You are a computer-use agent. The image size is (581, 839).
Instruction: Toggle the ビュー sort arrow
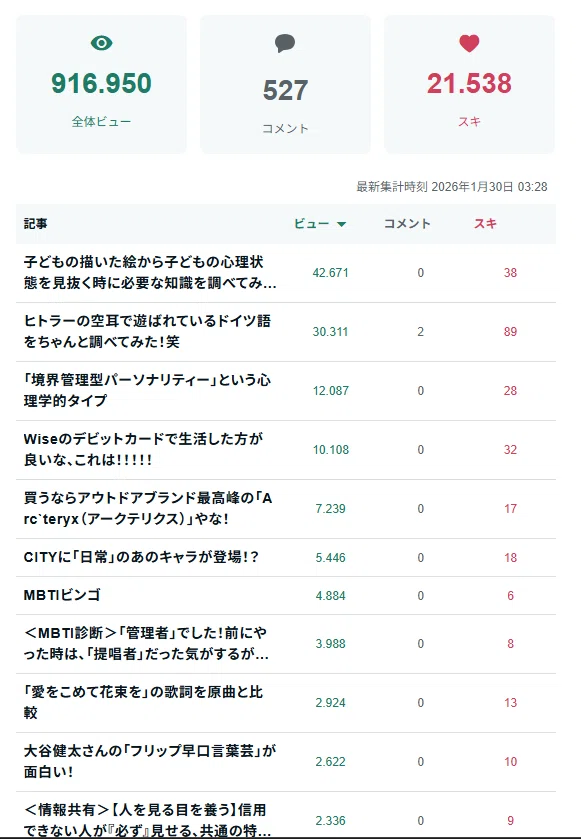point(341,224)
